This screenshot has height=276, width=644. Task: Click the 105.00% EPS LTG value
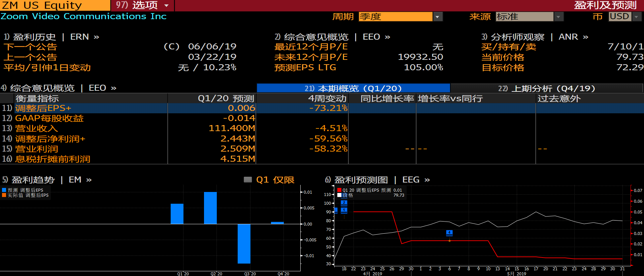pos(423,68)
